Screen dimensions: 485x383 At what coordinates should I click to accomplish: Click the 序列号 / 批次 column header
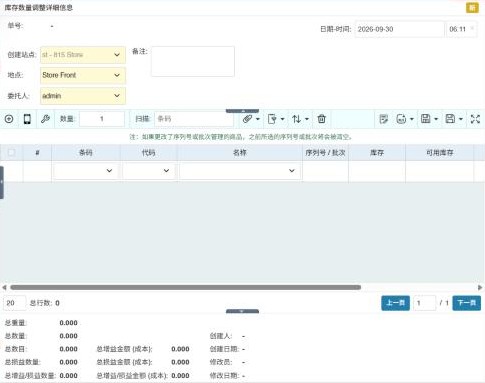pos(325,153)
